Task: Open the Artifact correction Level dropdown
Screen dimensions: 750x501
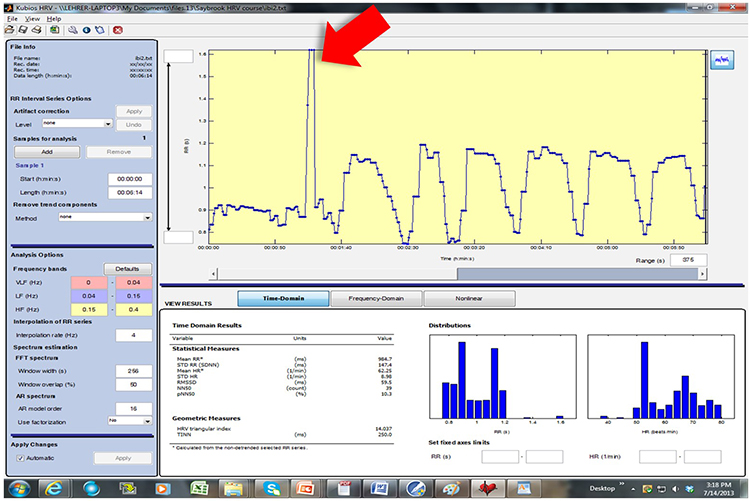Action: coord(77,123)
